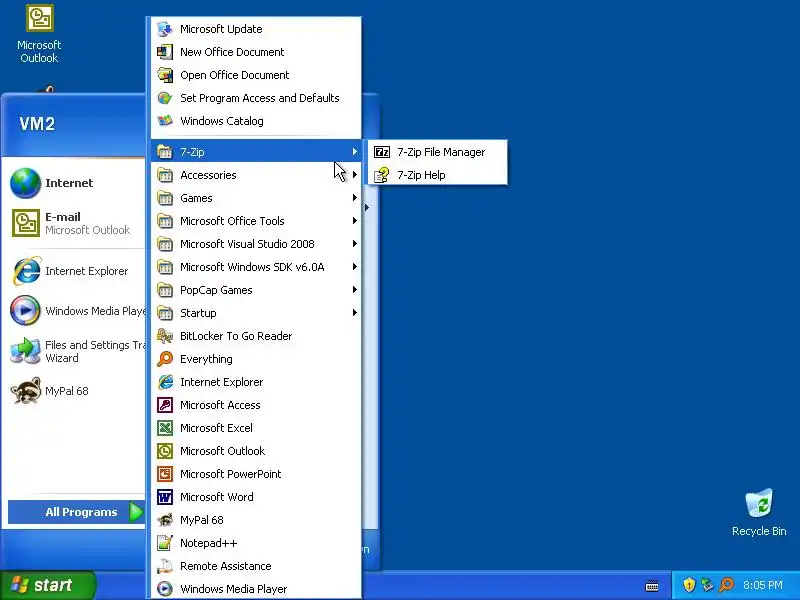Screen dimensions: 800x600
Task: Expand the Games submenu arrow
Action: [x=355, y=198]
